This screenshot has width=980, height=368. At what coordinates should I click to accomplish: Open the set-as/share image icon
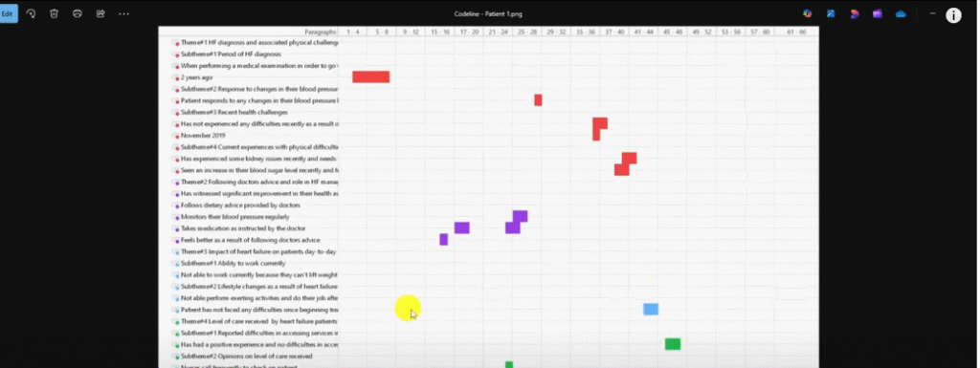(x=100, y=13)
